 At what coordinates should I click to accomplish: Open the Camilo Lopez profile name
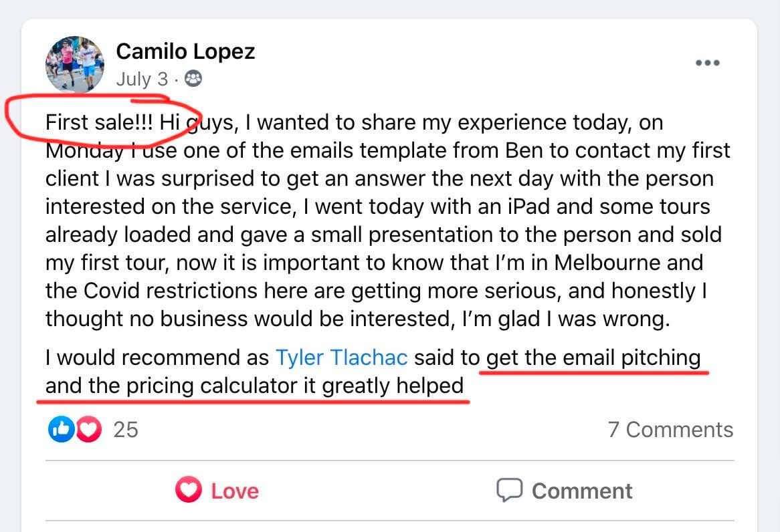coord(185,51)
